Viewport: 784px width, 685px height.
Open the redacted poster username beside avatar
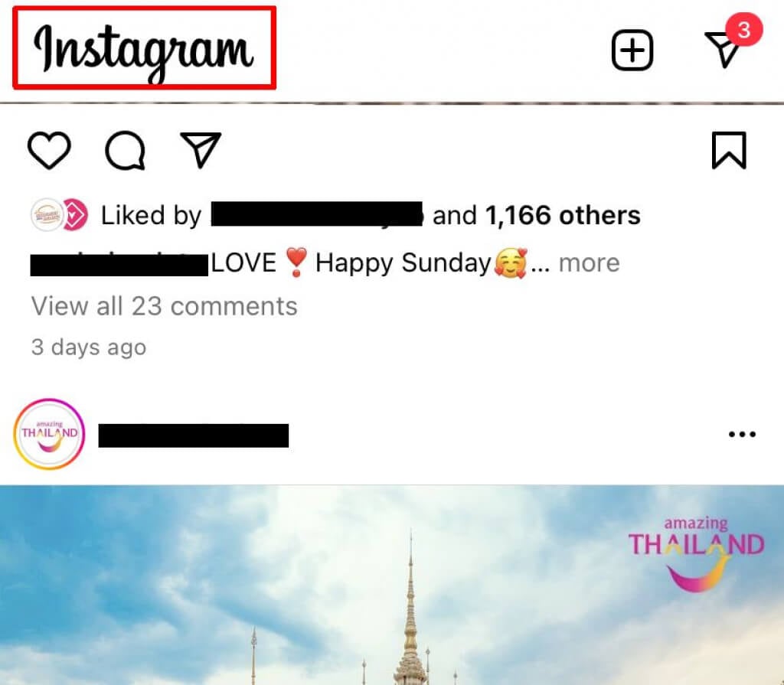(194, 435)
